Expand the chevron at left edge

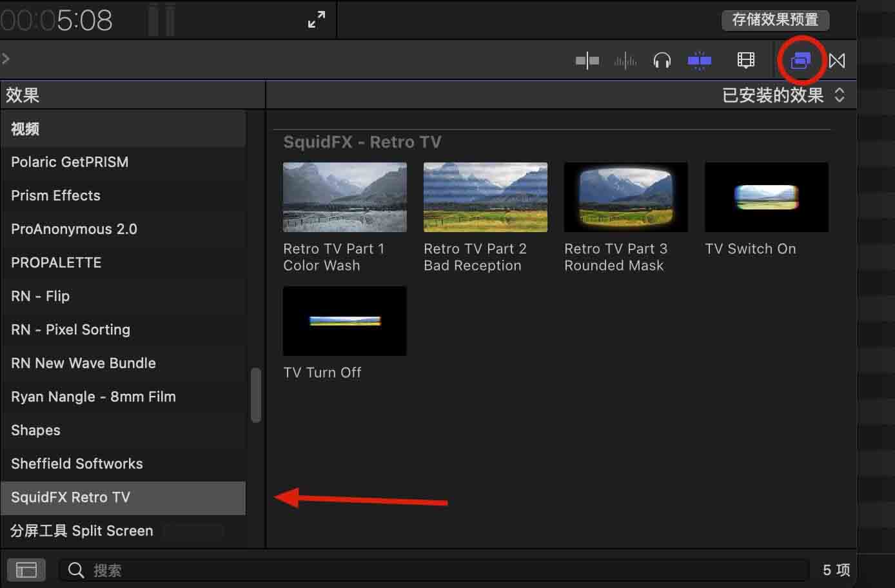coord(6,59)
